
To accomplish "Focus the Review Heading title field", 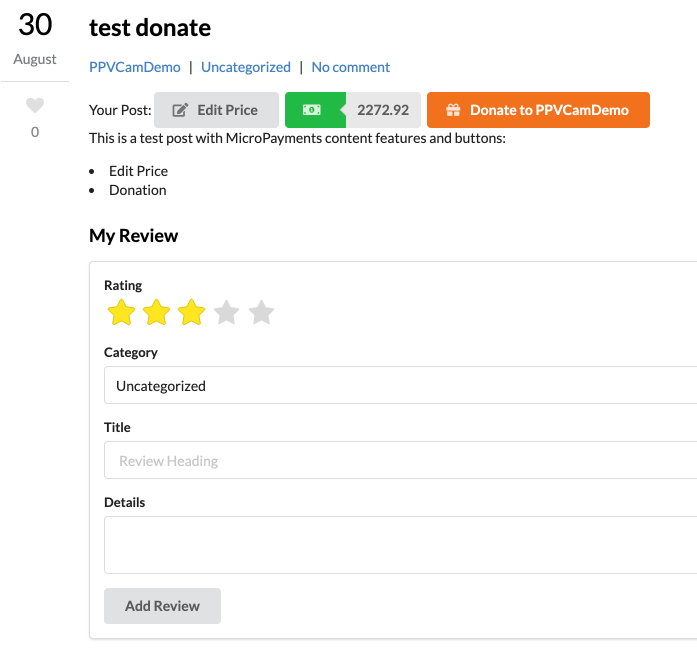I will click(400, 461).
